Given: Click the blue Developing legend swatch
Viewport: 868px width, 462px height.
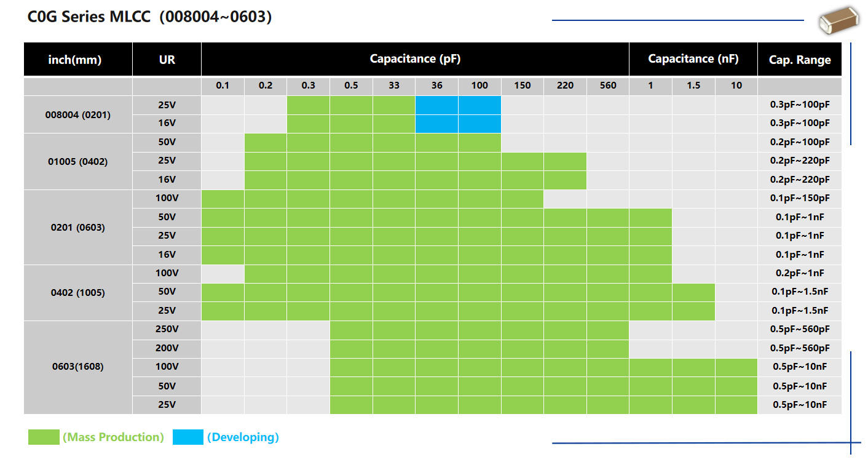Looking at the screenshot, I should [187, 437].
